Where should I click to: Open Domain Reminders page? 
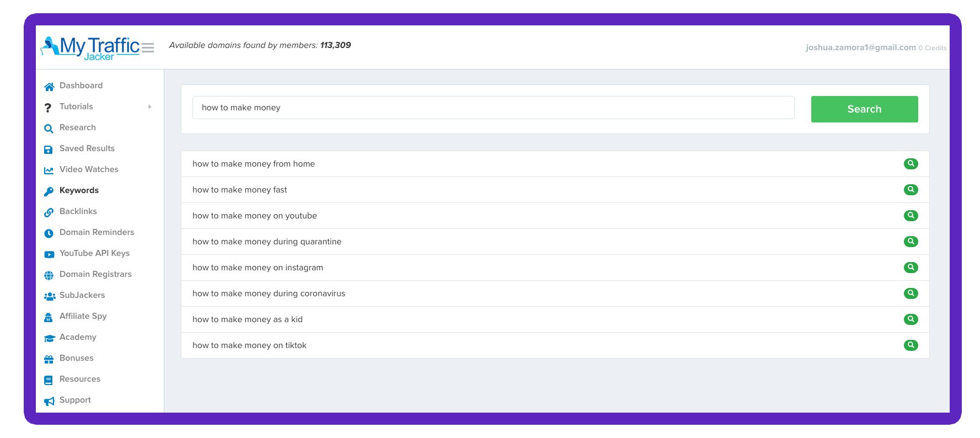[x=97, y=232]
